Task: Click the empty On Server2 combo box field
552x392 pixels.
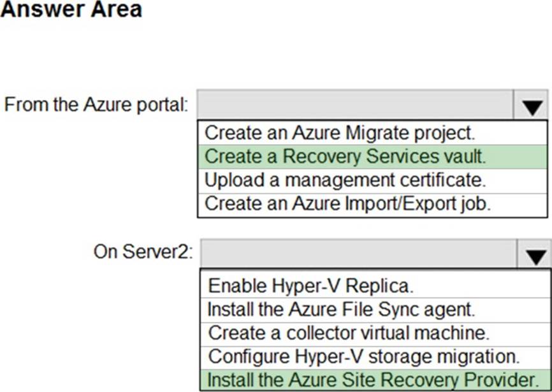Action: [x=359, y=254]
